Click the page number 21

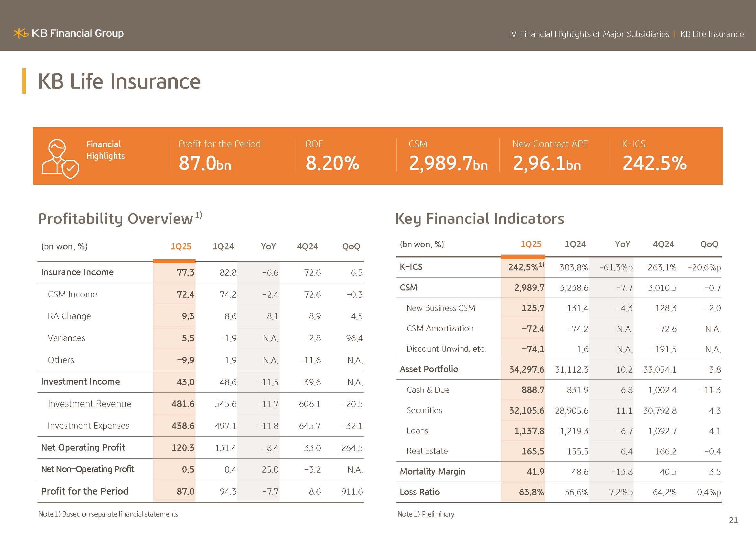pyautogui.click(x=733, y=520)
